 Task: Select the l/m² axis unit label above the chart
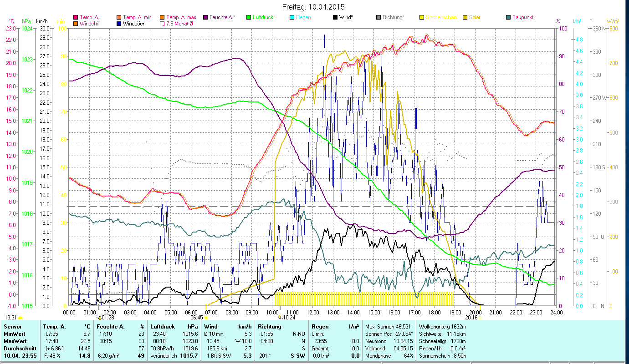tap(578, 21)
